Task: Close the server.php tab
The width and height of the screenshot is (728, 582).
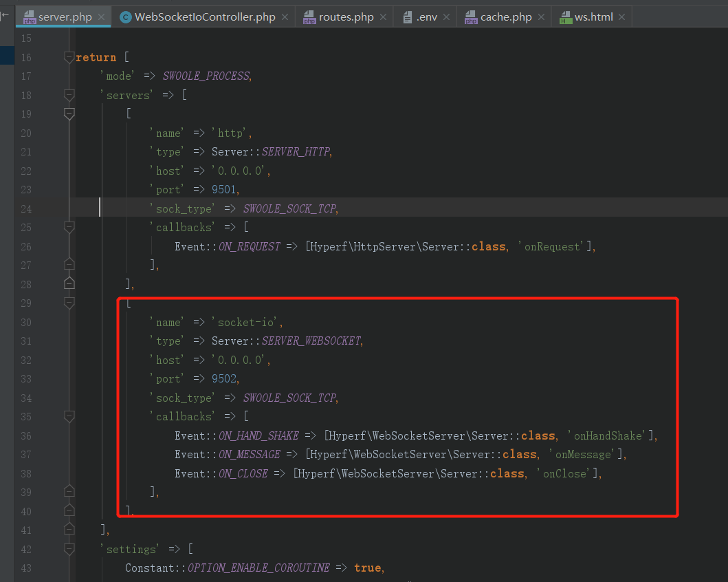Action: pos(102,17)
